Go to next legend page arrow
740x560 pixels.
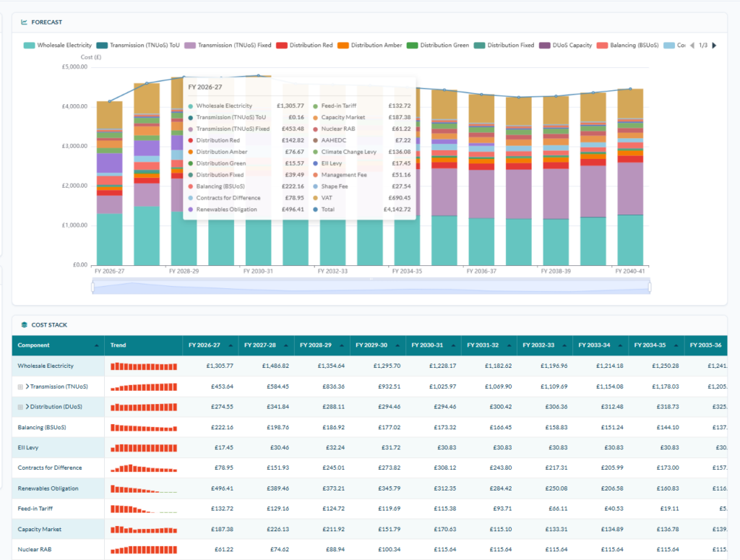coord(714,46)
